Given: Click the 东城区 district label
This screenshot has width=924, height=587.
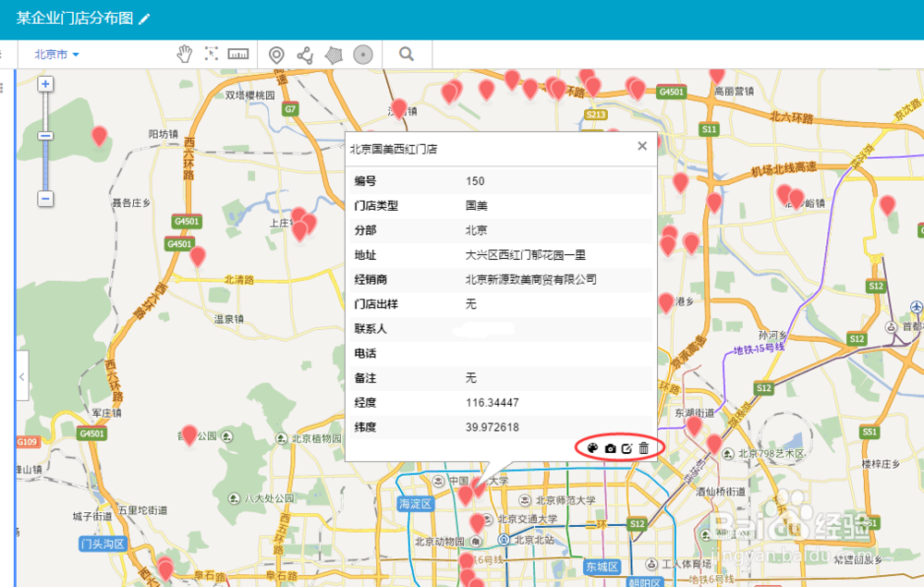Looking at the screenshot, I should [602, 567].
